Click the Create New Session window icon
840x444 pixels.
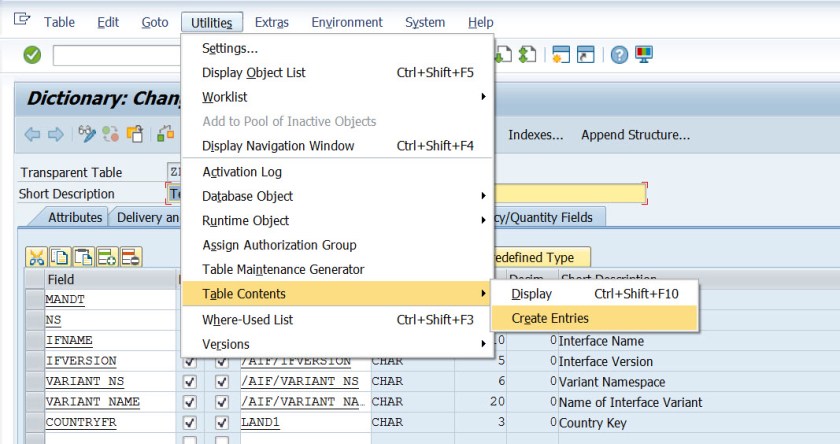pos(561,54)
